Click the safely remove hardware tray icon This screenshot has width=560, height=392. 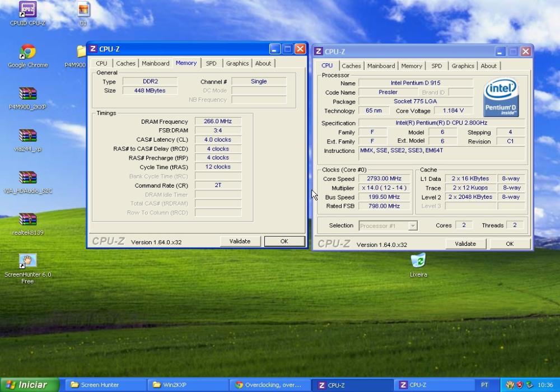[x=529, y=385]
